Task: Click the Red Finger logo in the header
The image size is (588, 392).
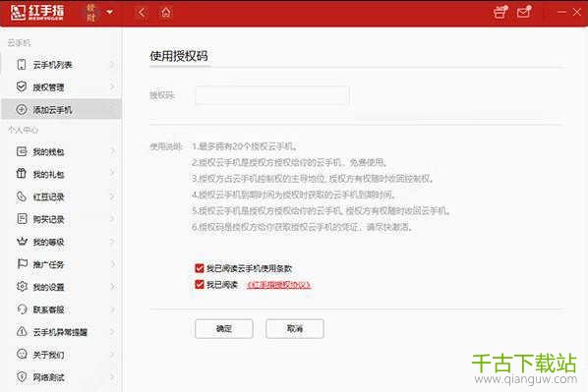Action: (x=37, y=13)
